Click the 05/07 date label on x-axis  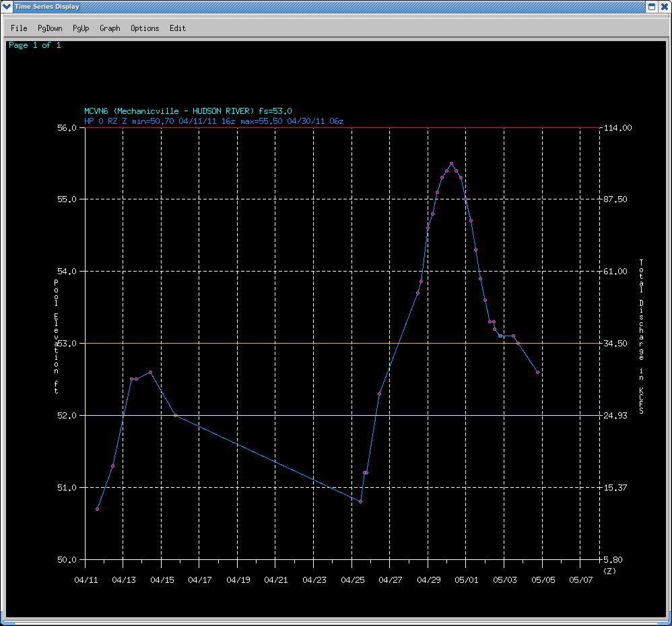pos(580,580)
